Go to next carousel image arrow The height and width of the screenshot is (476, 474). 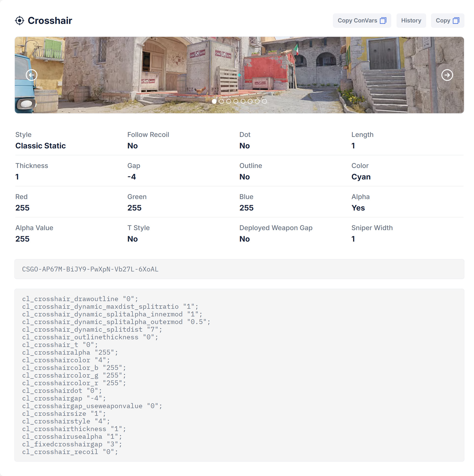point(447,75)
